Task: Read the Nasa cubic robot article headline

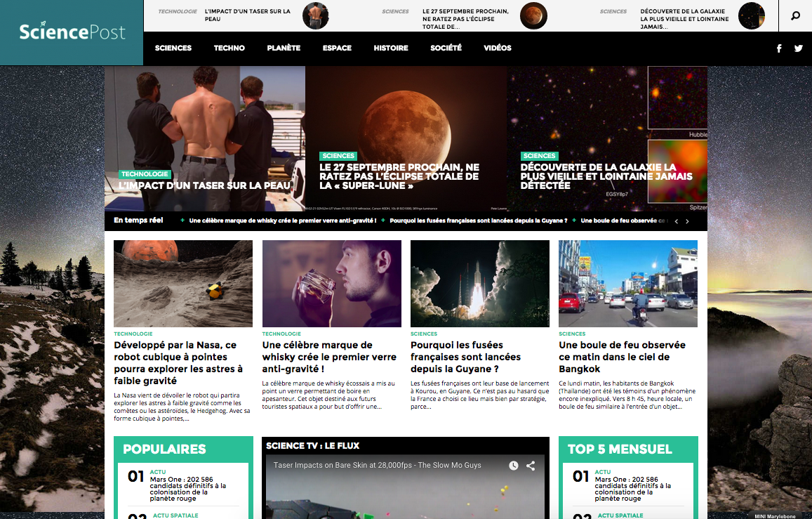Action: click(x=178, y=362)
